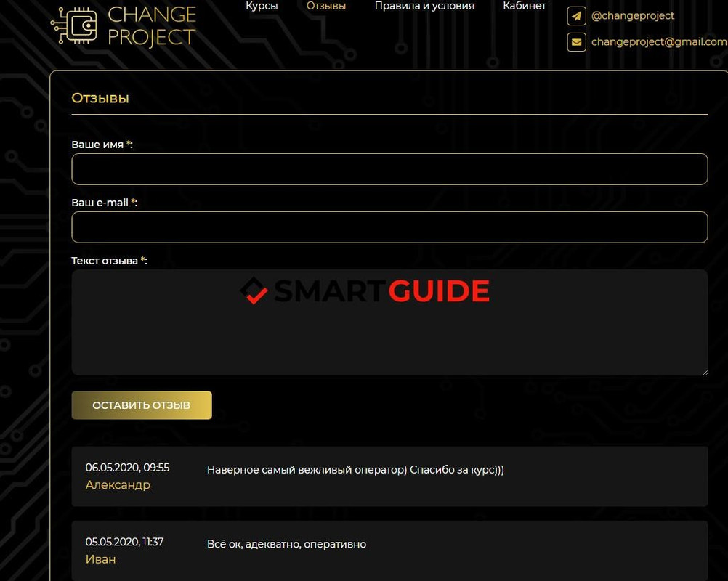Click the Ваше имя field label
Screen dimensions: 728x581
tap(102, 145)
